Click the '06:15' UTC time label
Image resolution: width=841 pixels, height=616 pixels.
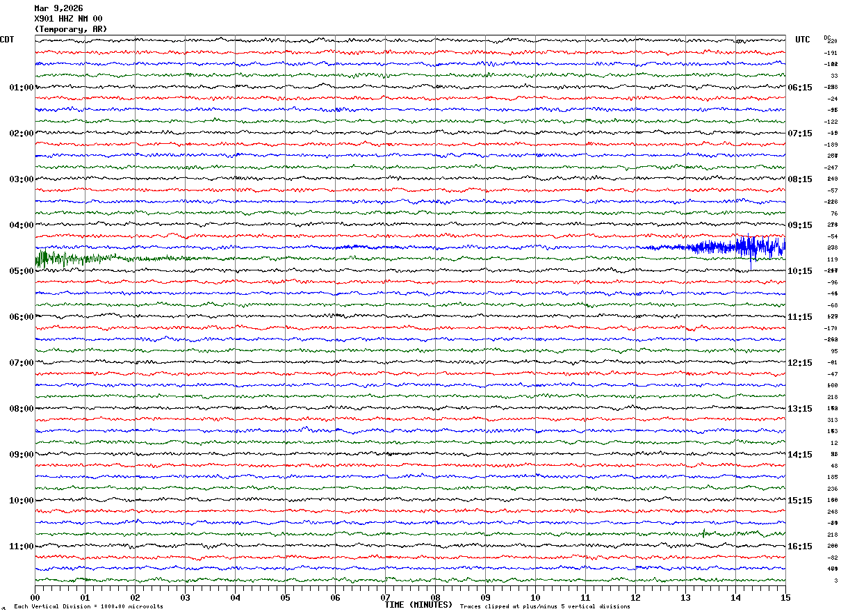coord(800,88)
